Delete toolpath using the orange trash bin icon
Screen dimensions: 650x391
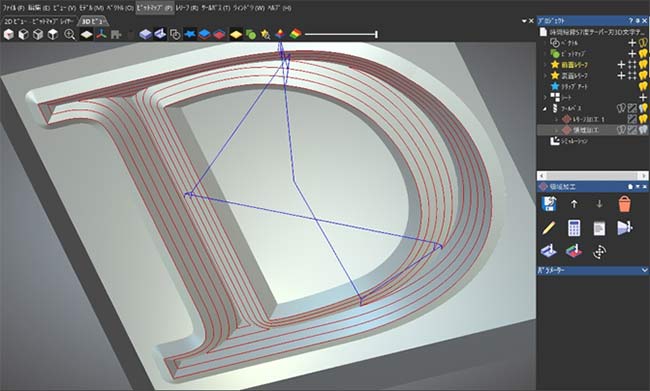point(624,204)
